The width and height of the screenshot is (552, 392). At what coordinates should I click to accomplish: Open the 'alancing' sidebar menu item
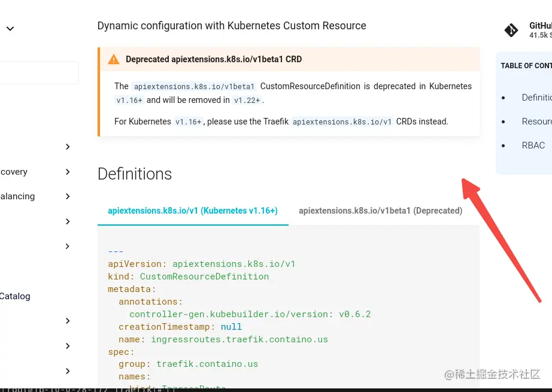[x=17, y=196]
